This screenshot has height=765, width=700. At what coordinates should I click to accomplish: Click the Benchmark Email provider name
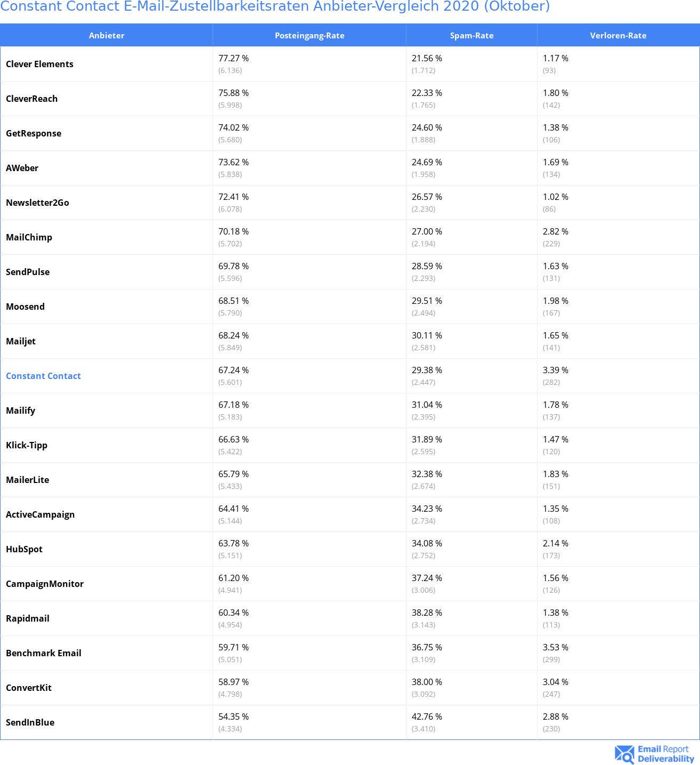(x=44, y=653)
